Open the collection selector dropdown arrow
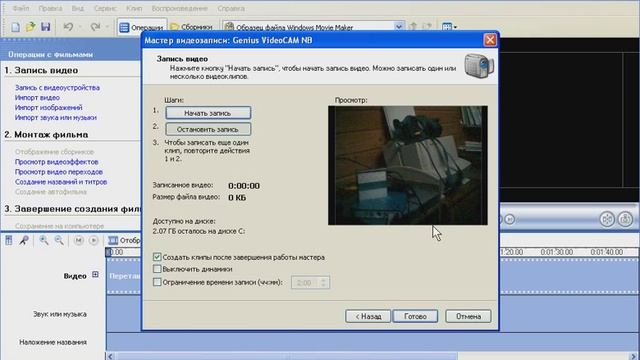 click(398, 27)
